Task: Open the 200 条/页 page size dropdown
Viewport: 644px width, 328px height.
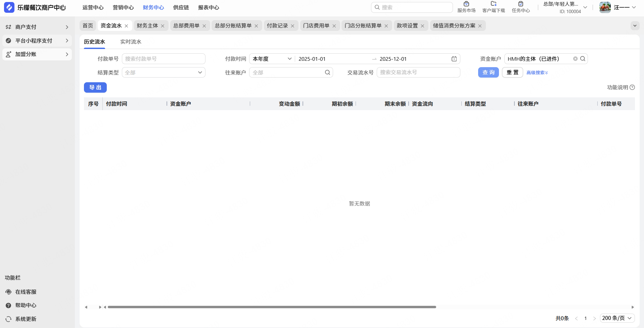Action: [x=617, y=318]
